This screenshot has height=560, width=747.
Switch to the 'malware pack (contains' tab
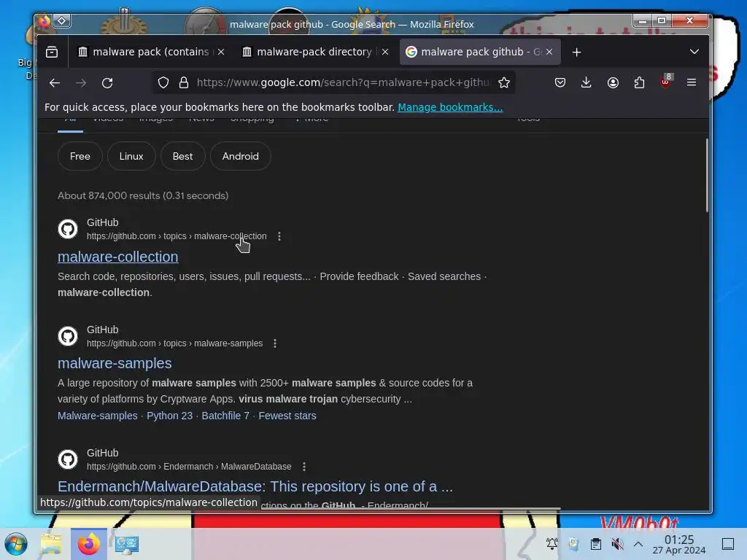[150, 52]
